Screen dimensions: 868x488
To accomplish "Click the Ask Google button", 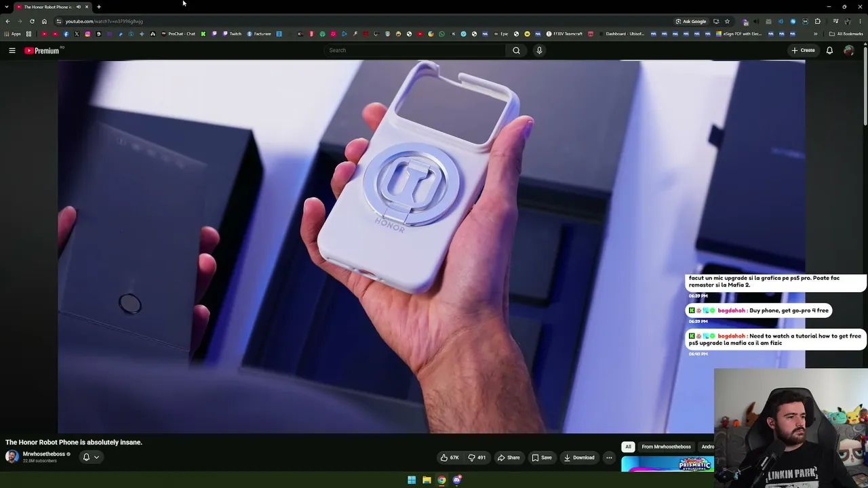I will 691,21.
